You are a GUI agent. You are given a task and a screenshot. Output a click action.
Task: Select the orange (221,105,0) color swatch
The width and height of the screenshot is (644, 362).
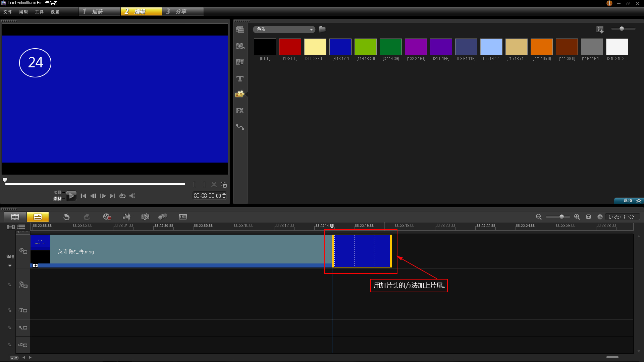(541, 47)
